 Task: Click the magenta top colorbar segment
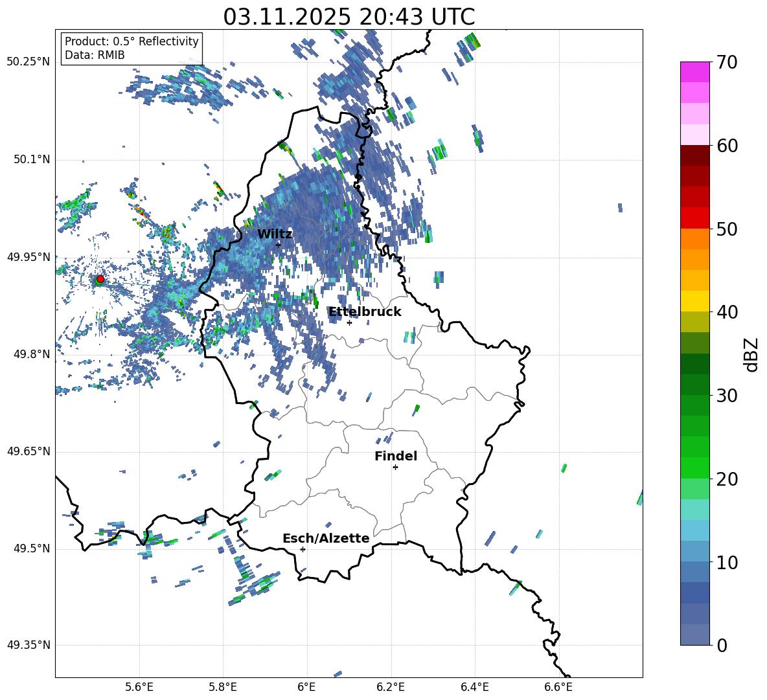(695, 72)
